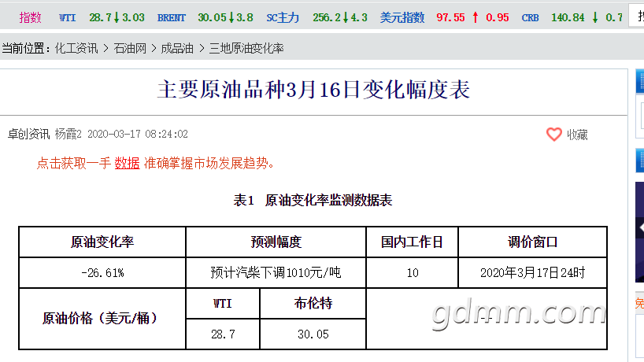The image size is (644, 362).
Task: Click CRB value 140.84
Action: (568, 17)
